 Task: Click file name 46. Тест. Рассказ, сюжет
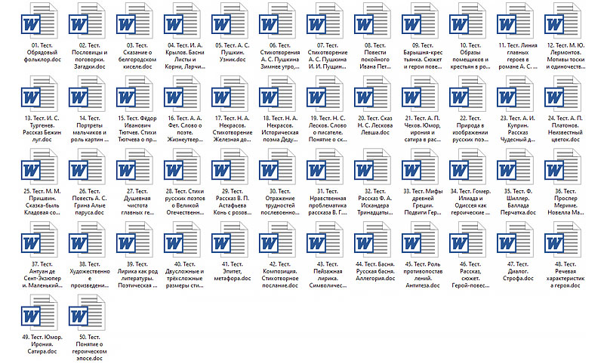click(x=470, y=275)
